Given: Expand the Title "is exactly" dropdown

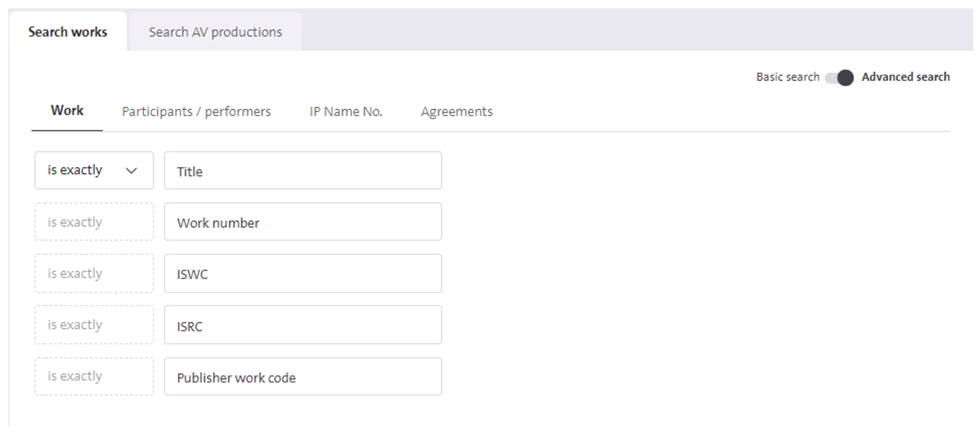Looking at the screenshot, I should [94, 170].
